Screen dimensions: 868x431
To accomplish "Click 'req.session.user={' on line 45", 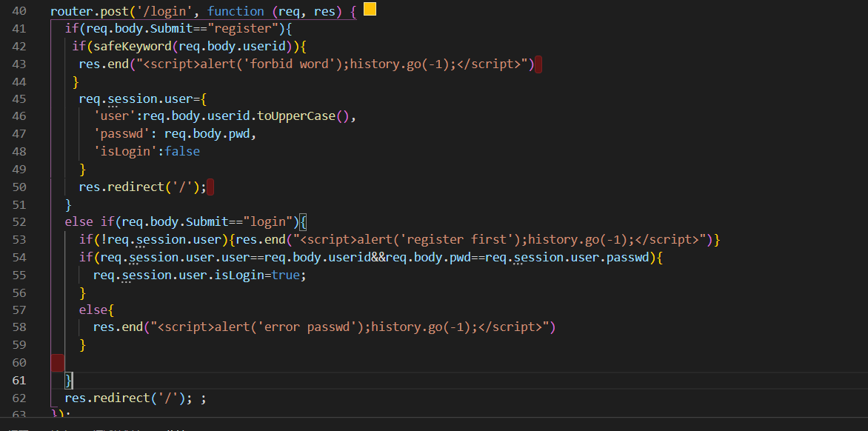I will pos(143,99).
